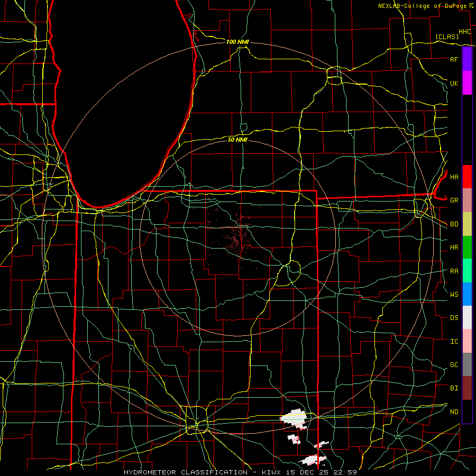
Task: Click the UK magenta legend swatch
Action: (467, 83)
